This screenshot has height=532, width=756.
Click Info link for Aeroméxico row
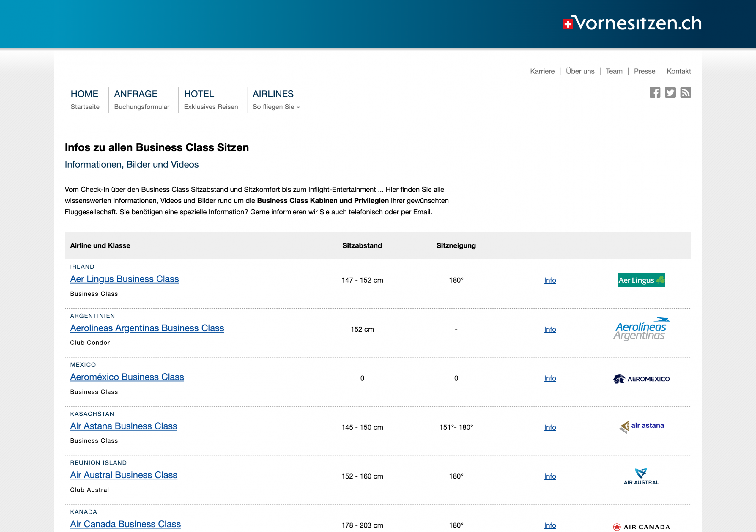pos(550,378)
